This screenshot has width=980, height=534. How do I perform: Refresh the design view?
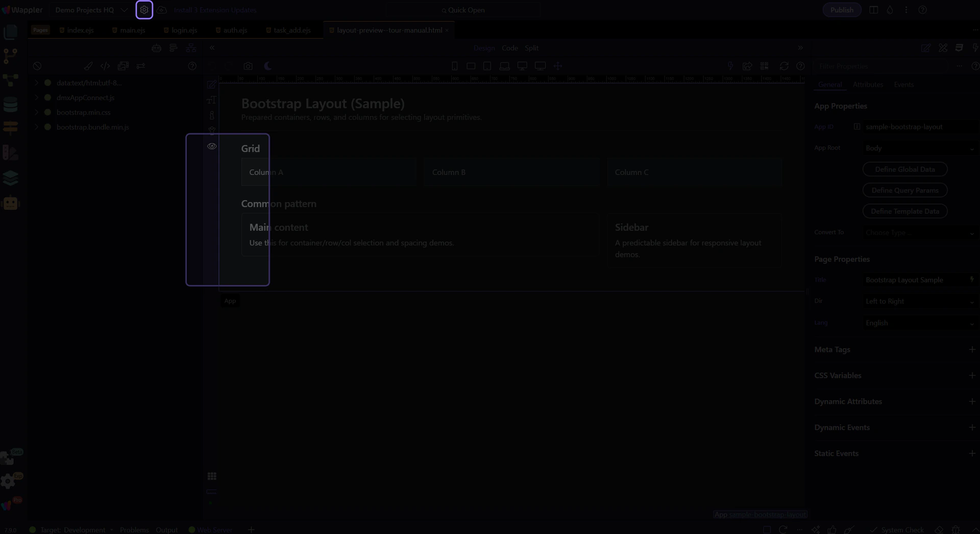pyautogui.click(x=784, y=66)
